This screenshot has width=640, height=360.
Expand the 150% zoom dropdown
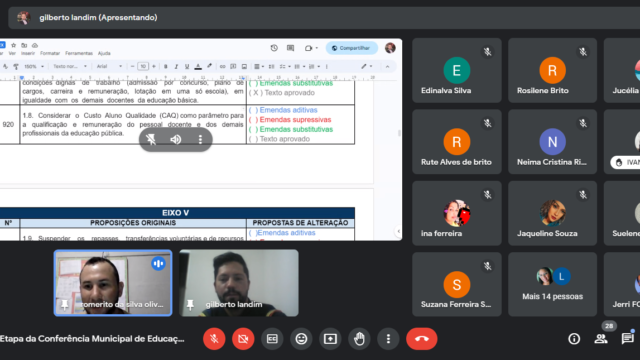tap(33, 67)
